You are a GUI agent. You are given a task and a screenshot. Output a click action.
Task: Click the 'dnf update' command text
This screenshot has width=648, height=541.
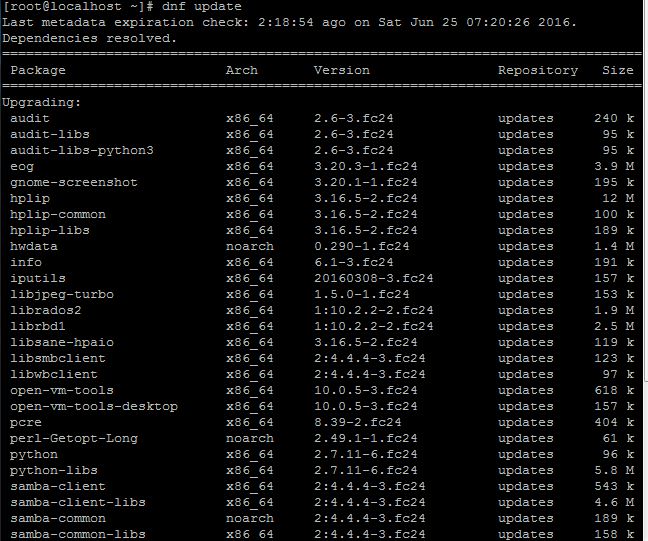(202, 6)
